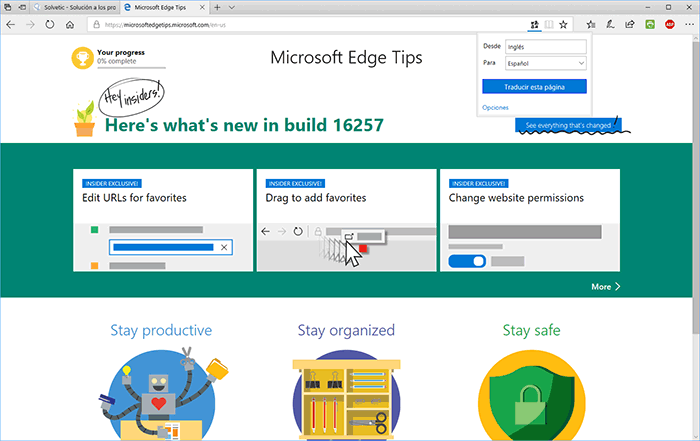Click the More link with chevron
This screenshot has height=441, width=700.
(x=606, y=287)
